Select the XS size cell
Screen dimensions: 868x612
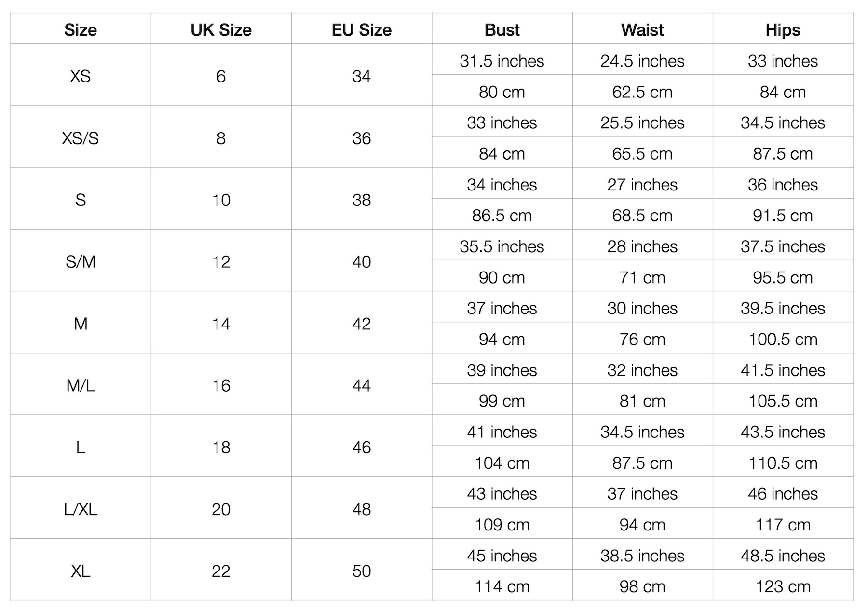[81, 76]
